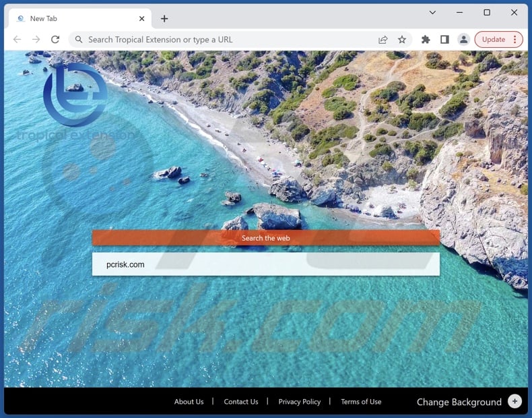The image size is (532, 418).
Task: Click the Tropical Extension logo
Action: pos(75,102)
